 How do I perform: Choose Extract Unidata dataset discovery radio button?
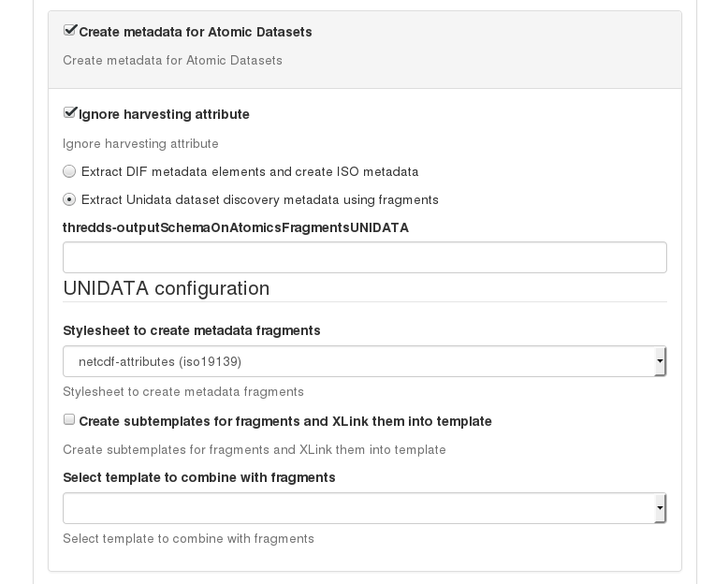pyautogui.click(x=69, y=199)
